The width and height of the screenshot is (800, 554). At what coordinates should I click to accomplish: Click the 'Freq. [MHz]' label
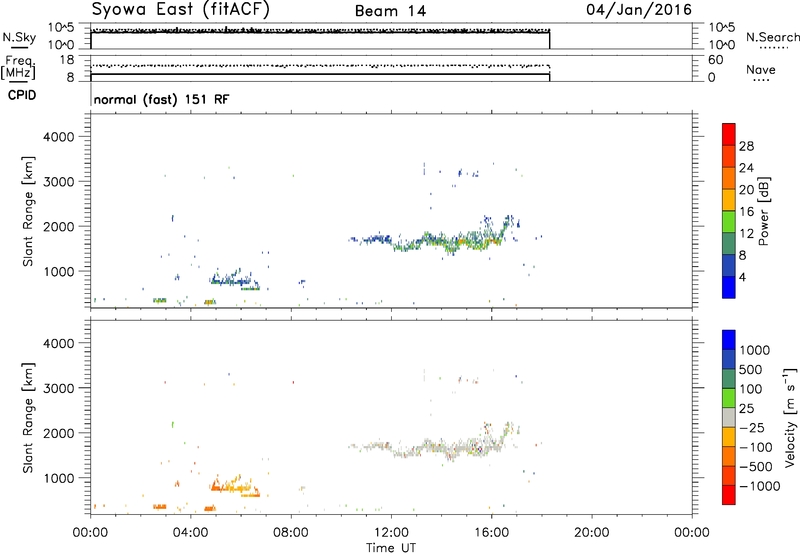(x=18, y=67)
